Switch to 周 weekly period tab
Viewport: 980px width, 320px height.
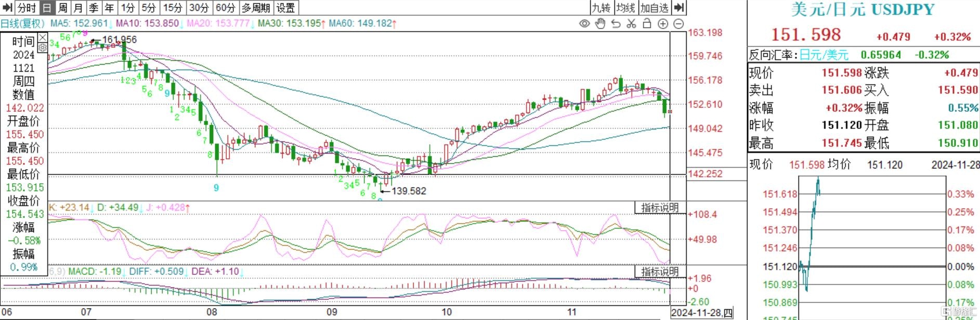tap(63, 7)
